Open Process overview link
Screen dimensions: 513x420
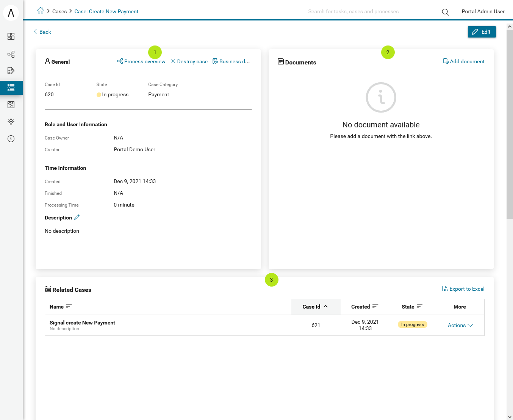click(x=141, y=61)
